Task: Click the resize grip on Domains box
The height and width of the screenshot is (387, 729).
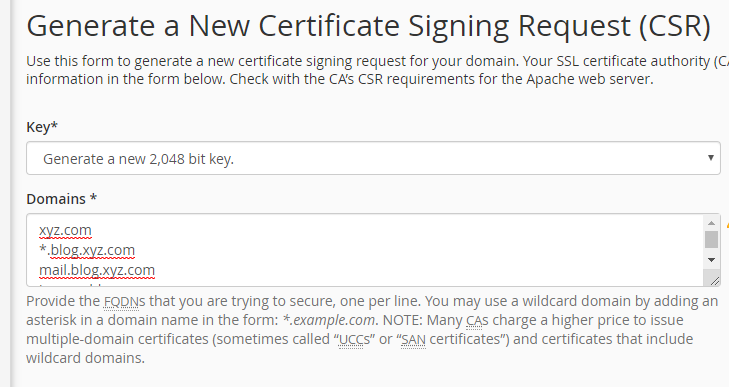Action: [x=713, y=280]
